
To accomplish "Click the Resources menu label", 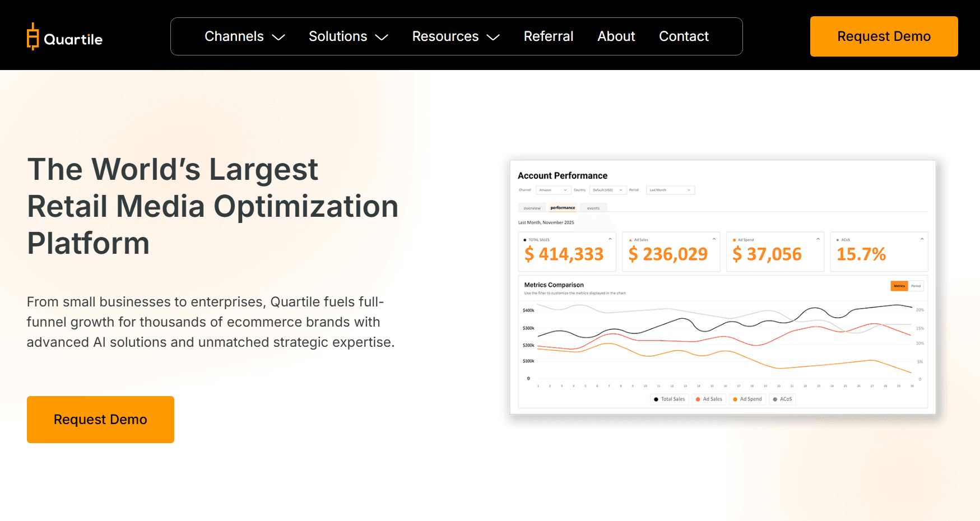I will point(445,36).
